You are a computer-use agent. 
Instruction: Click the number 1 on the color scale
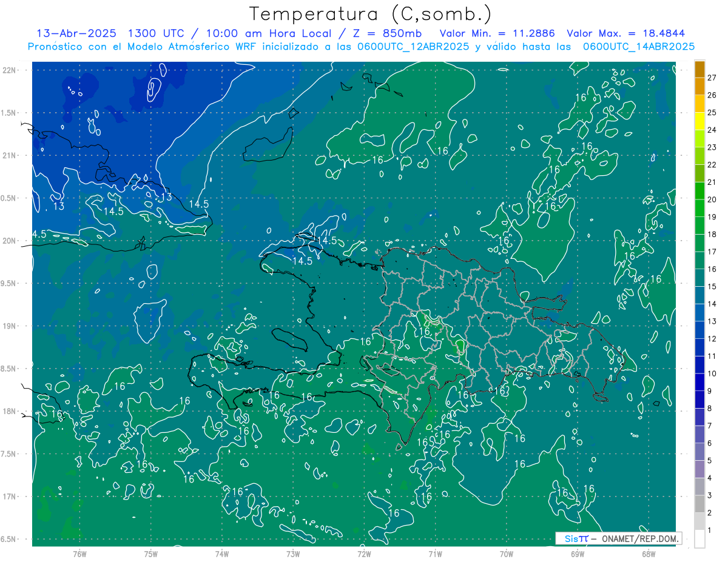coord(710,530)
